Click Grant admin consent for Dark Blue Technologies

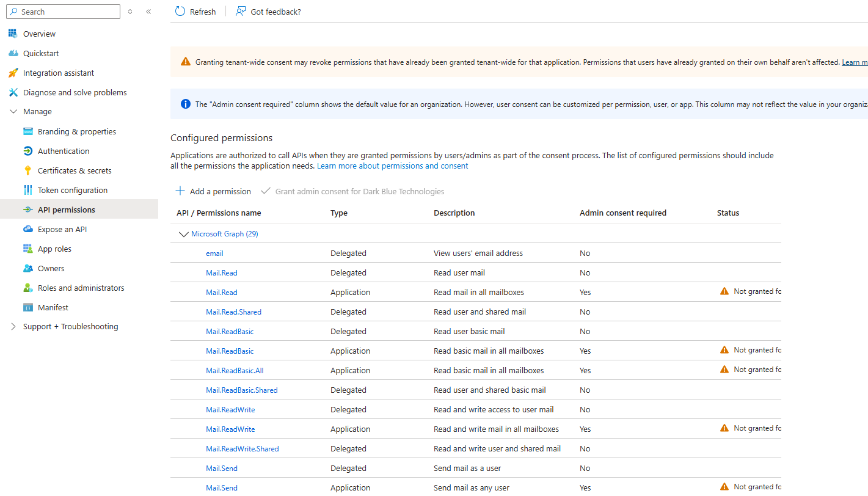coord(352,191)
